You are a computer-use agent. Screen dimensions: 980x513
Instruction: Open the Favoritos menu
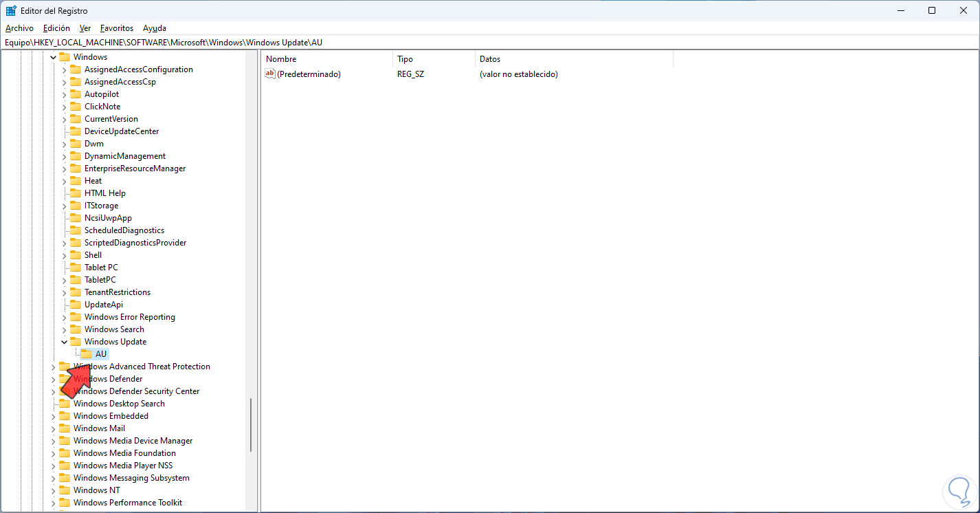(117, 28)
